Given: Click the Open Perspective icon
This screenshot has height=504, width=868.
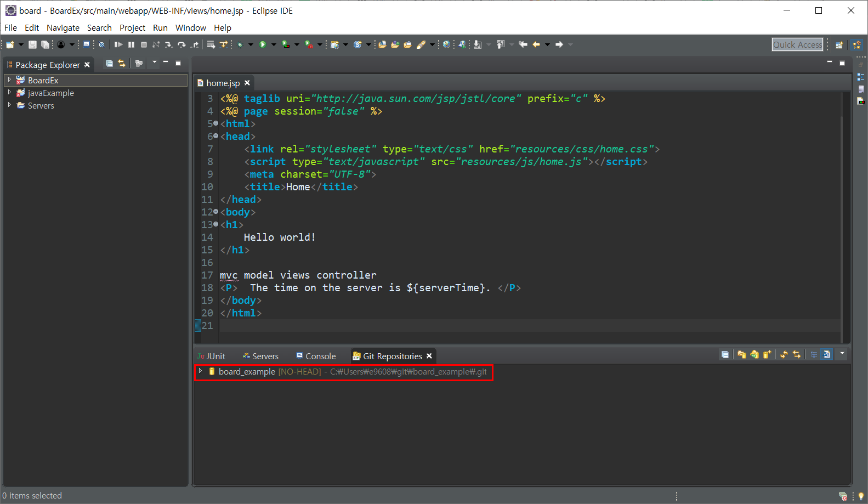Looking at the screenshot, I should pyautogui.click(x=839, y=45).
